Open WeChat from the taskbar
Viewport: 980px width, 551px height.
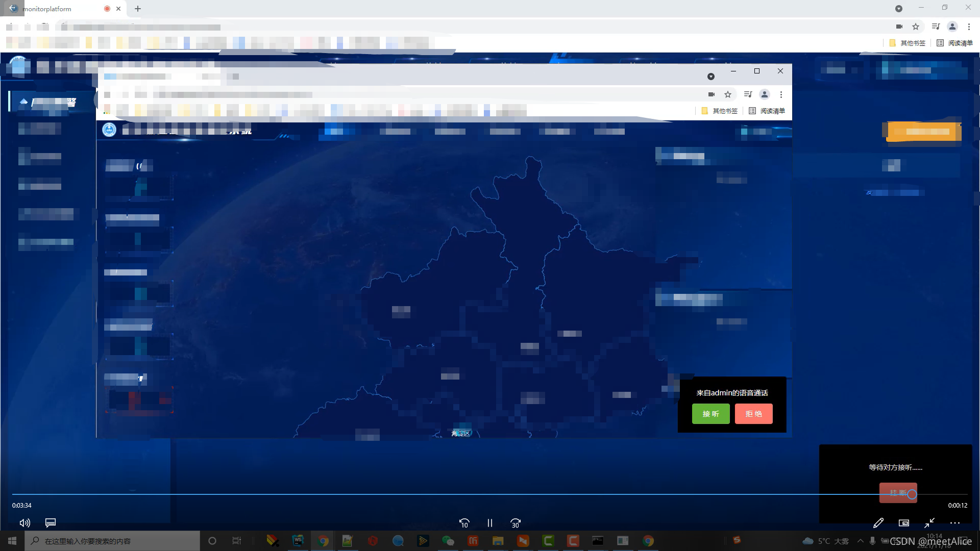tap(448, 541)
